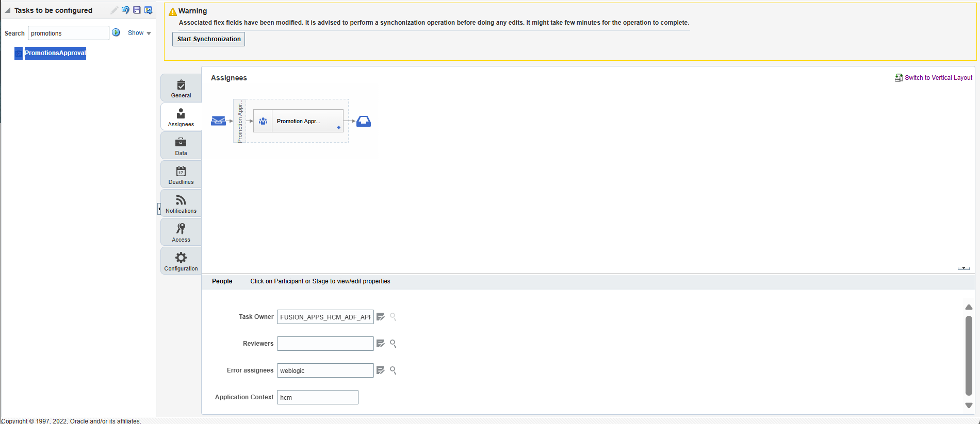The width and height of the screenshot is (980, 424).
Task: Click the Error assignees input field
Action: 325,370
